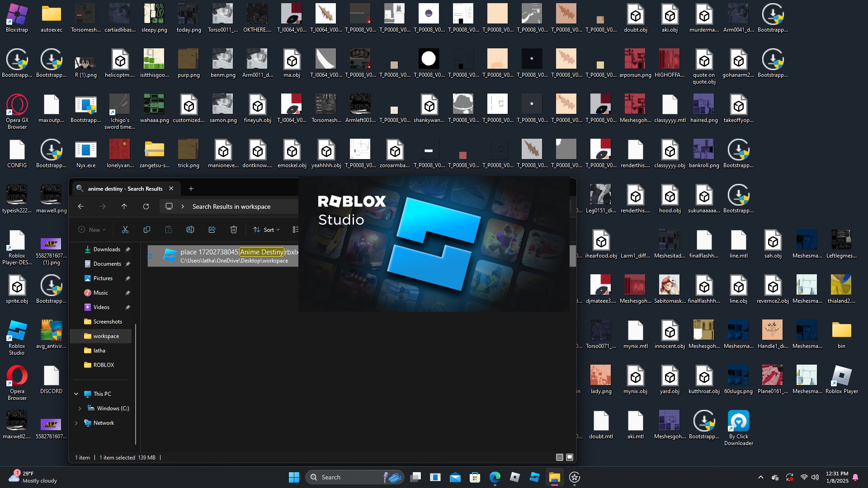
Task: Click the Refresh button in Explorer
Action: click(146, 206)
